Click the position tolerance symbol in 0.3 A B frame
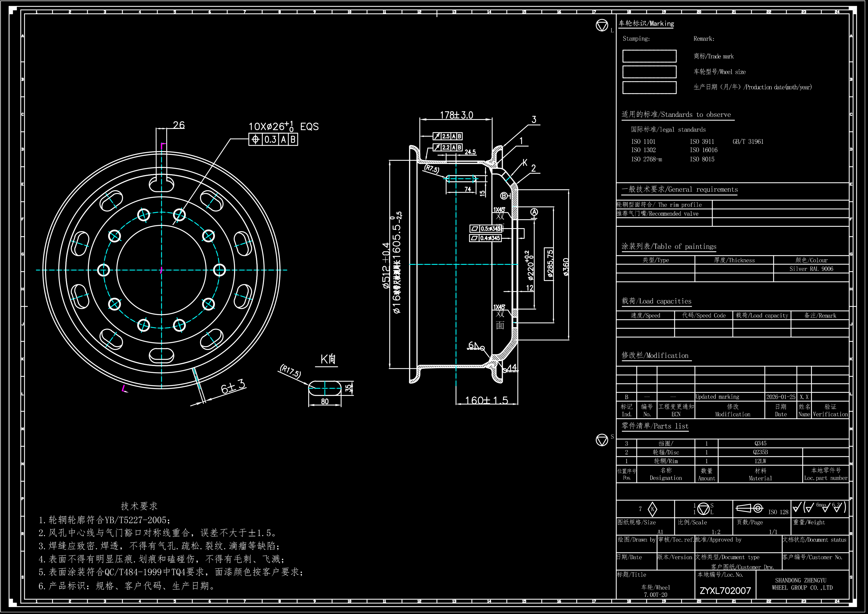Screen dimensions: 868x614 pyautogui.click(x=255, y=140)
